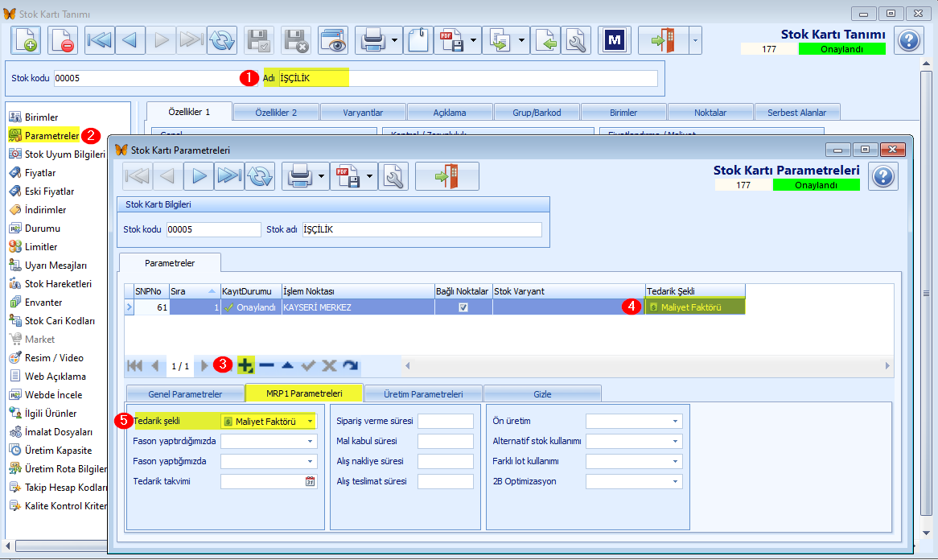
Task: Select the KAYSERİ MERKEZ grid cell
Action: [x=358, y=307]
